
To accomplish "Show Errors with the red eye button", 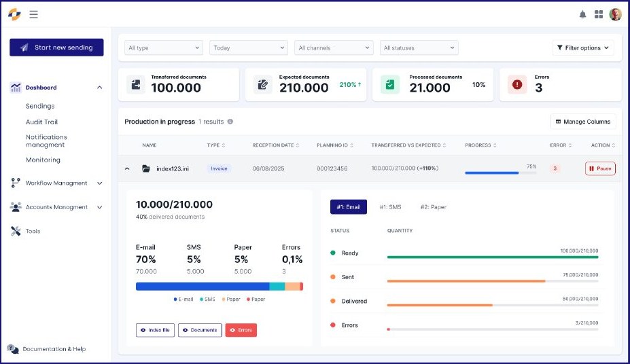I will pos(241,330).
